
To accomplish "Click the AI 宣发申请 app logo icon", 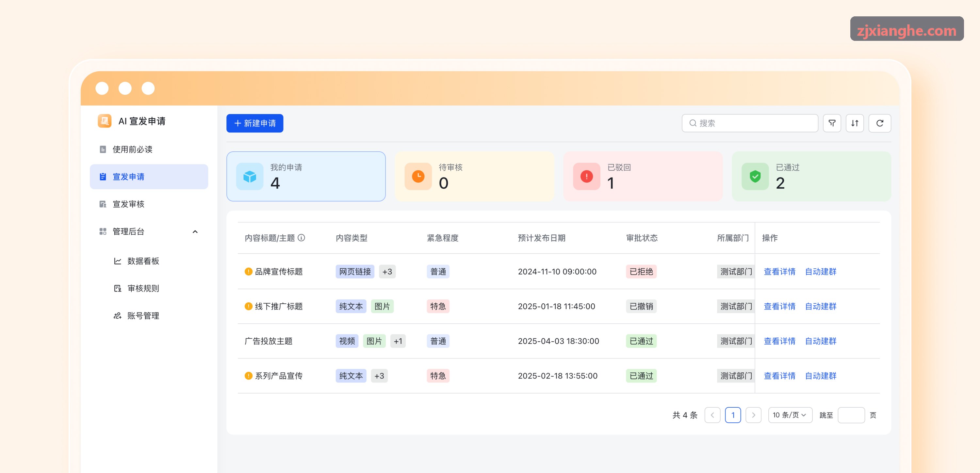I will click(104, 121).
